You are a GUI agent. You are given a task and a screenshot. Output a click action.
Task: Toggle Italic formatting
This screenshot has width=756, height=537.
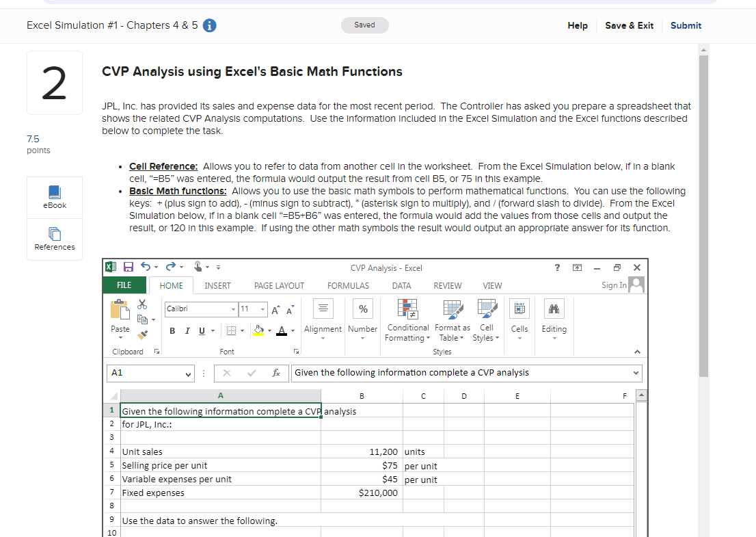(187, 330)
